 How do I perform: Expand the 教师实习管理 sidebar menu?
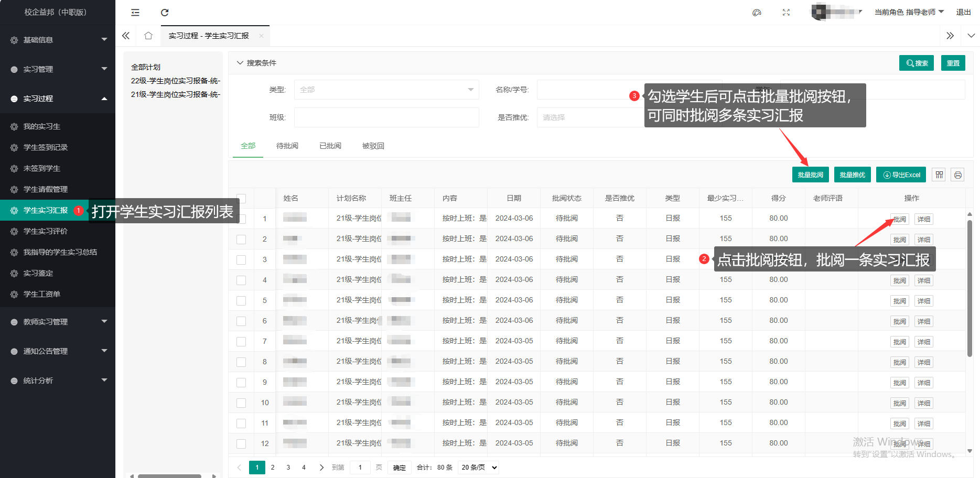58,322
